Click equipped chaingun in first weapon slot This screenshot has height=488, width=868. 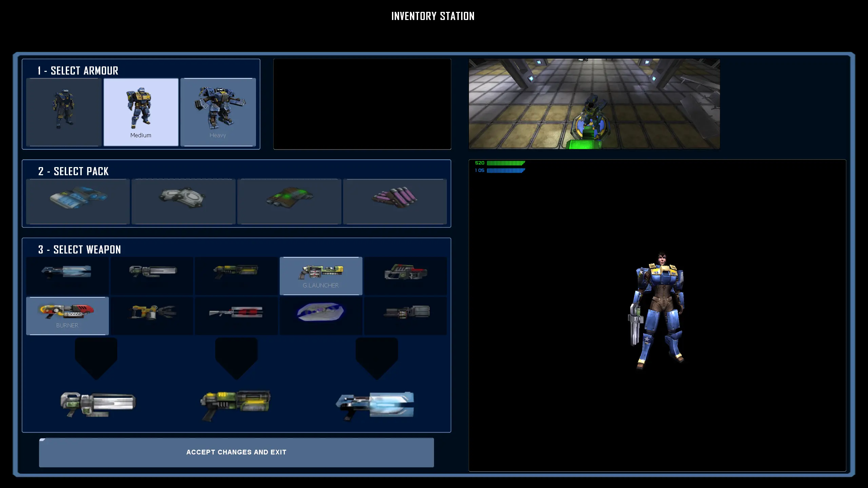[98, 404]
